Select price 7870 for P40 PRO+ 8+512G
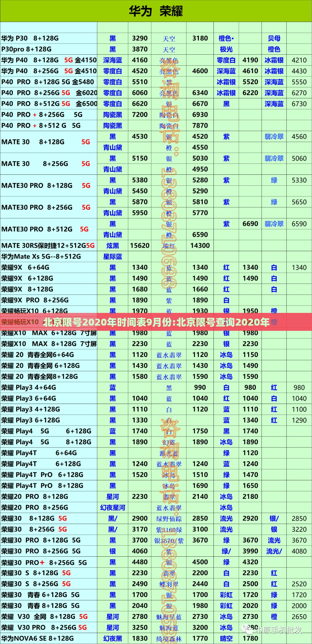 point(200,126)
